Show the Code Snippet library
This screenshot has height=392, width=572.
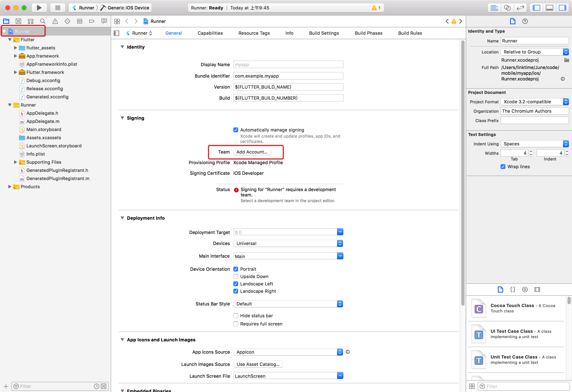(x=513, y=290)
